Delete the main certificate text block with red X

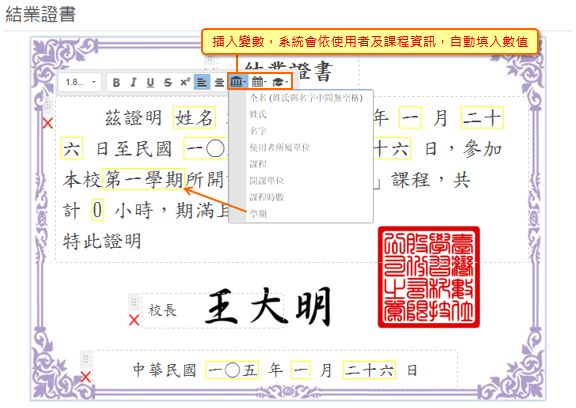[x=48, y=123]
